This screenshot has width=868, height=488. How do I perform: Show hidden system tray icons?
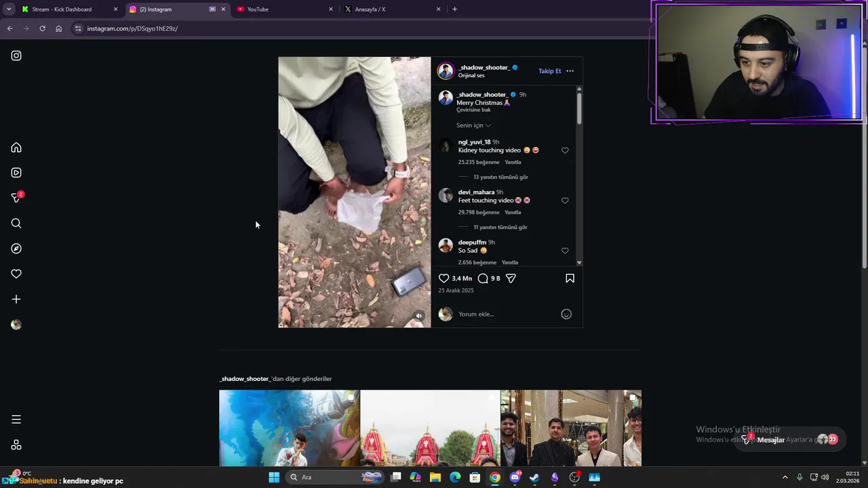(785, 477)
